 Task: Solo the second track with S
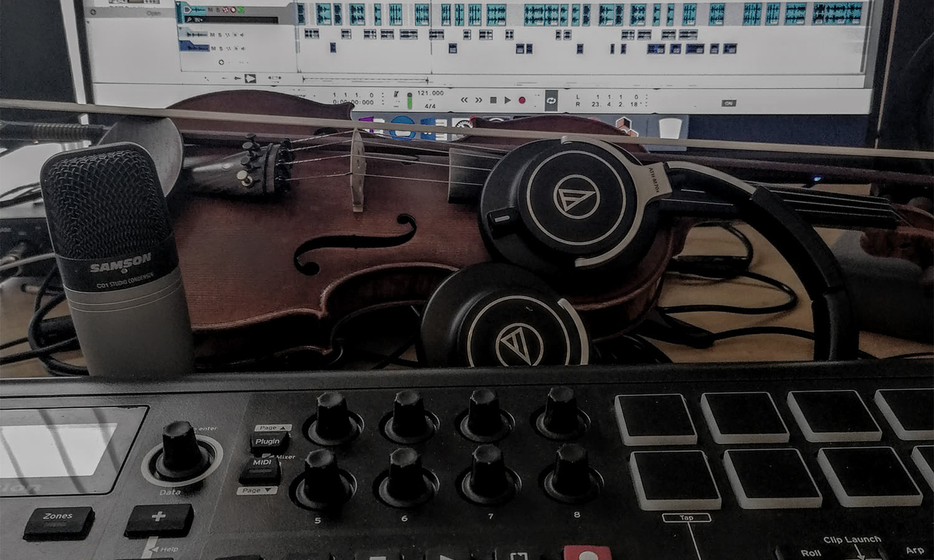(x=219, y=35)
